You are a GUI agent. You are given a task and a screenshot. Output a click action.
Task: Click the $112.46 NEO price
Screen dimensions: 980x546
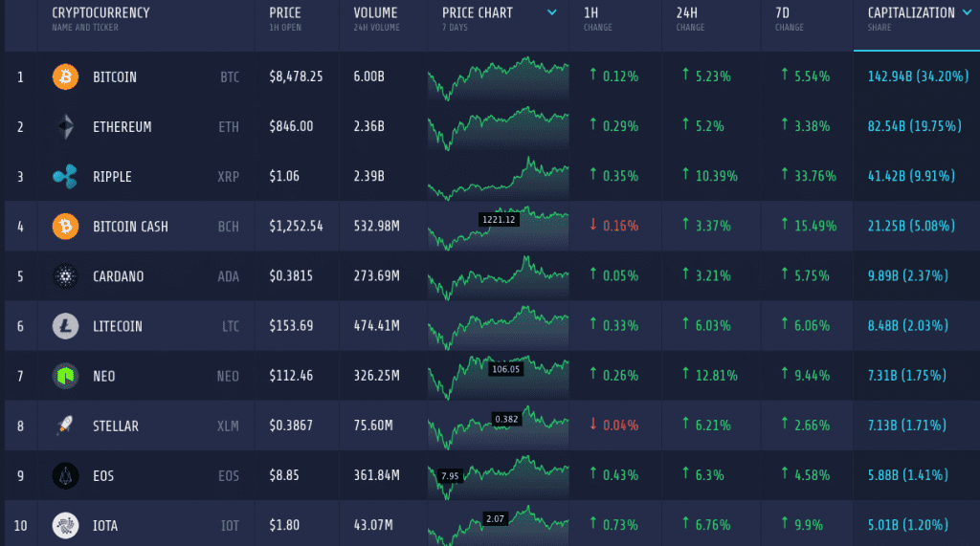(291, 376)
